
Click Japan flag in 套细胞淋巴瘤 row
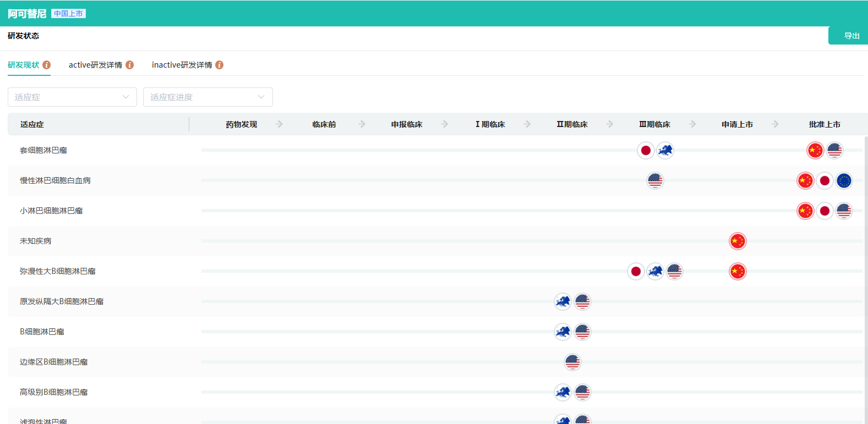646,150
